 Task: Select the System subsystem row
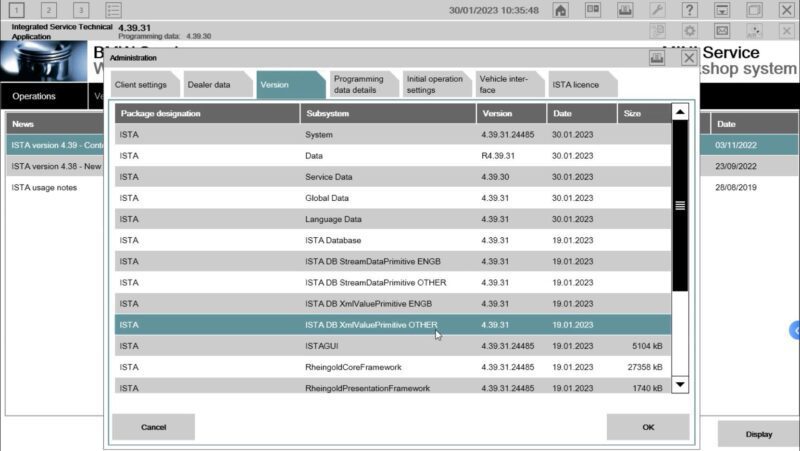tap(393, 135)
